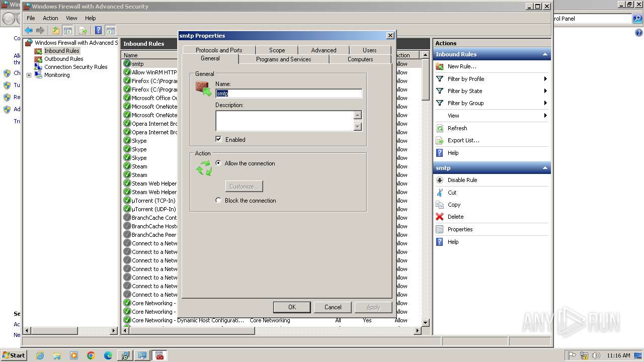Click the Cut scissors icon
The width and height of the screenshot is (644, 362).
pyautogui.click(x=440, y=193)
